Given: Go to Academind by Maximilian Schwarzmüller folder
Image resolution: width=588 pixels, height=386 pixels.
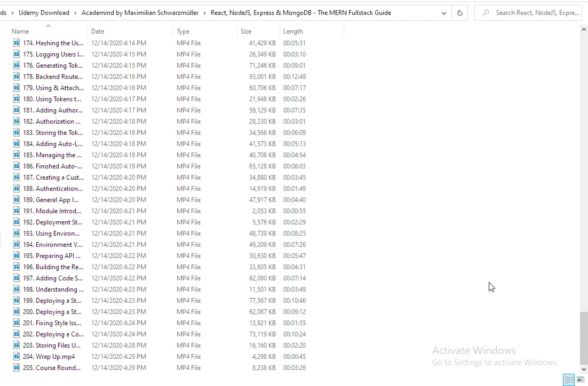Looking at the screenshot, I should point(140,13).
